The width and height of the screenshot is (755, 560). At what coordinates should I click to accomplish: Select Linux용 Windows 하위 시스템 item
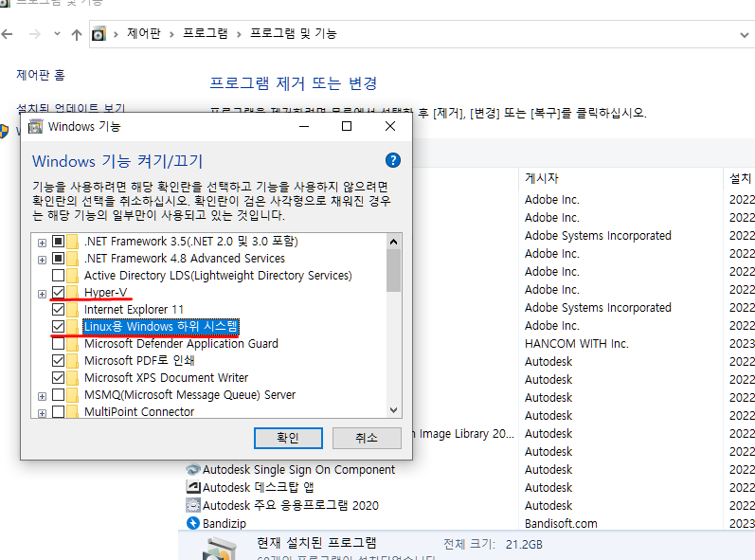click(161, 327)
